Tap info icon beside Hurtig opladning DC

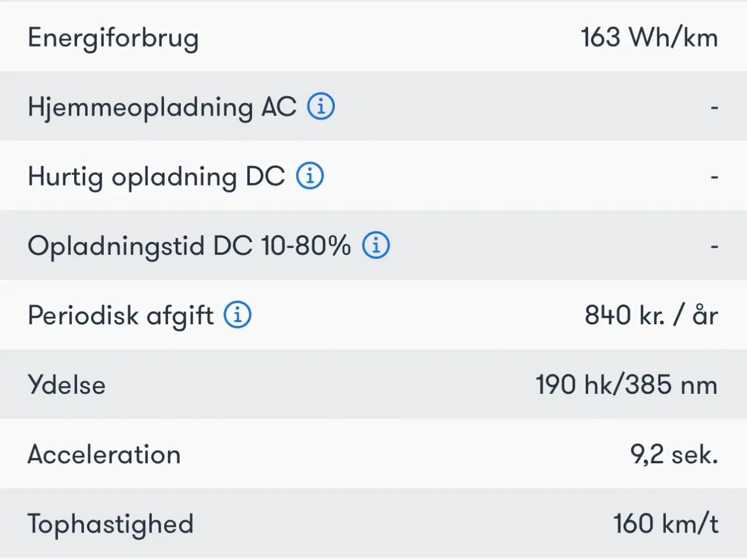pyautogui.click(x=310, y=176)
